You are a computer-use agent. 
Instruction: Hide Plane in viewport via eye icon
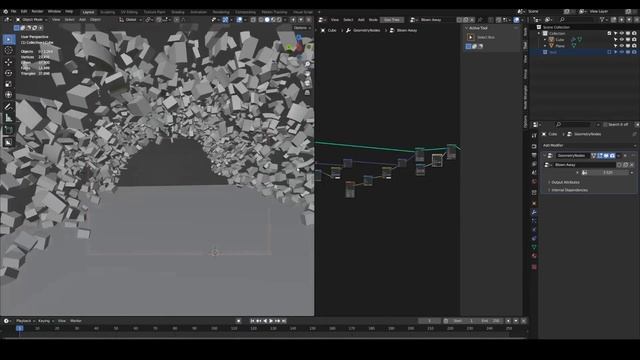tap(622, 46)
